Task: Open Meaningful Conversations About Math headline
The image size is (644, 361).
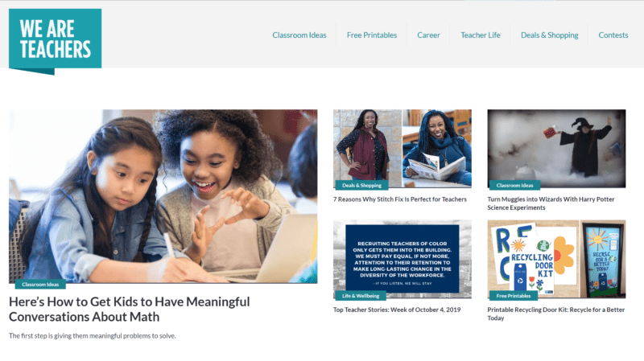Action: tap(130, 310)
